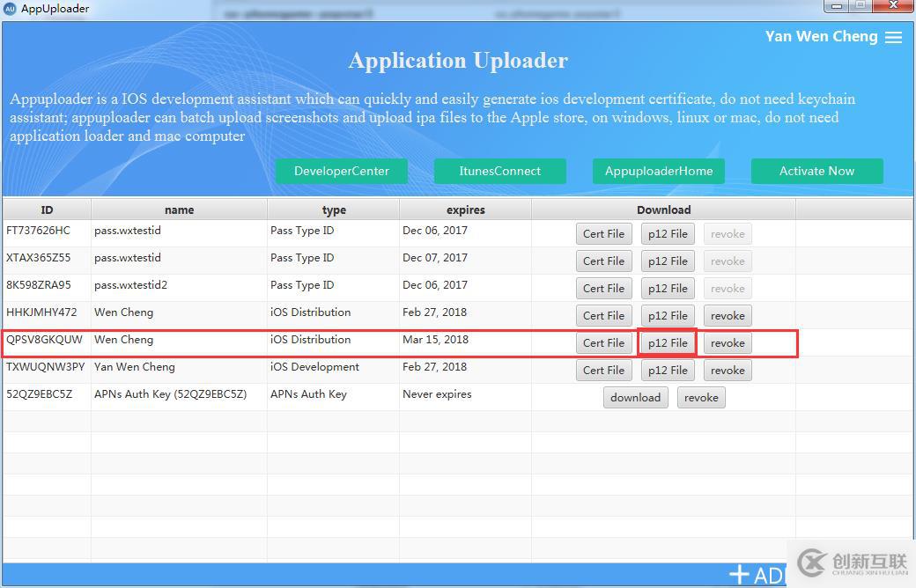Click the revoke button for 8K598ZRA95
This screenshot has height=588, width=916.
(728, 289)
